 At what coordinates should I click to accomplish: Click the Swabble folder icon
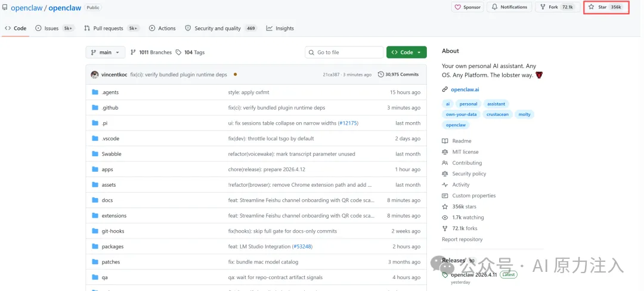tap(95, 153)
